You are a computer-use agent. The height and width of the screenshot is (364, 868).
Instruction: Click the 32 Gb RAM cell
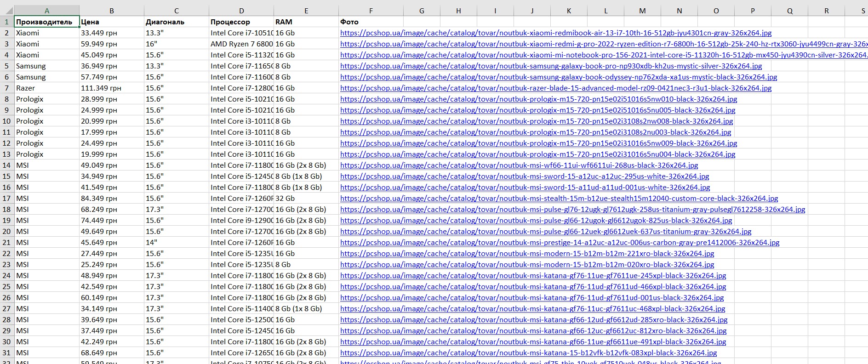click(x=306, y=198)
